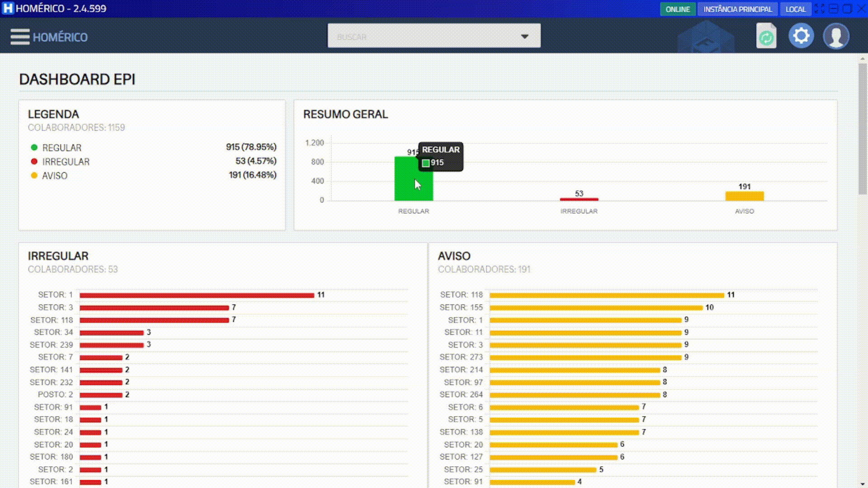Click the Homérico H logo in title bar
Image resolution: width=868 pixels, height=488 pixels.
8,9
